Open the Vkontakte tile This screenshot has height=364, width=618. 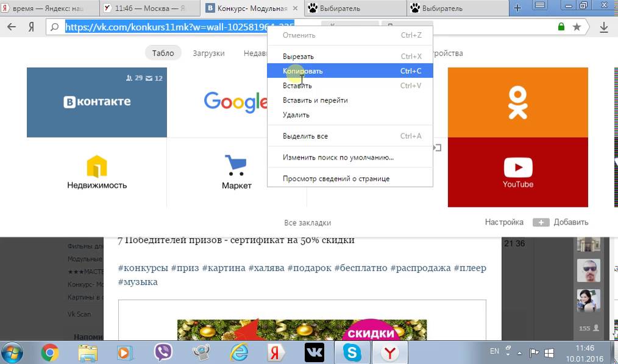(97, 102)
